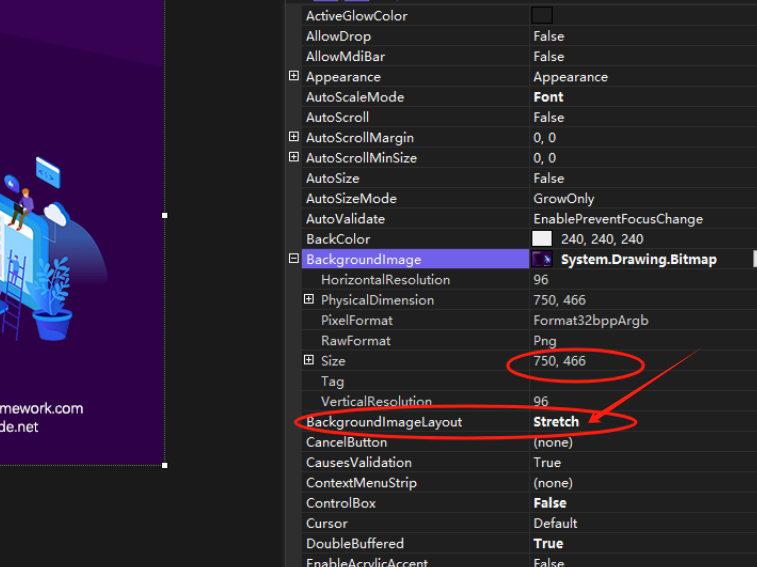Image resolution: width=757 pixels, height=567 pixels.
Task: Select the HorizontalResolution row
Action: (529, 280)
